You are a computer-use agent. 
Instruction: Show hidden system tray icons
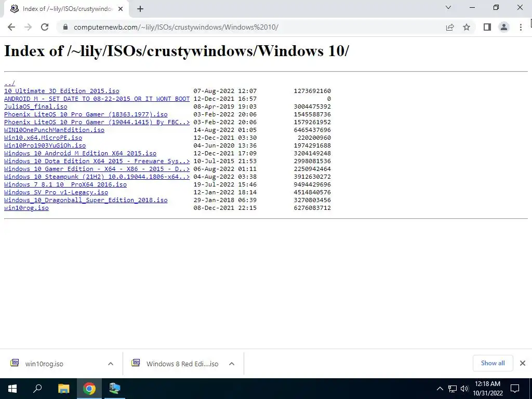pyautogui.click(x=440, y=389)
